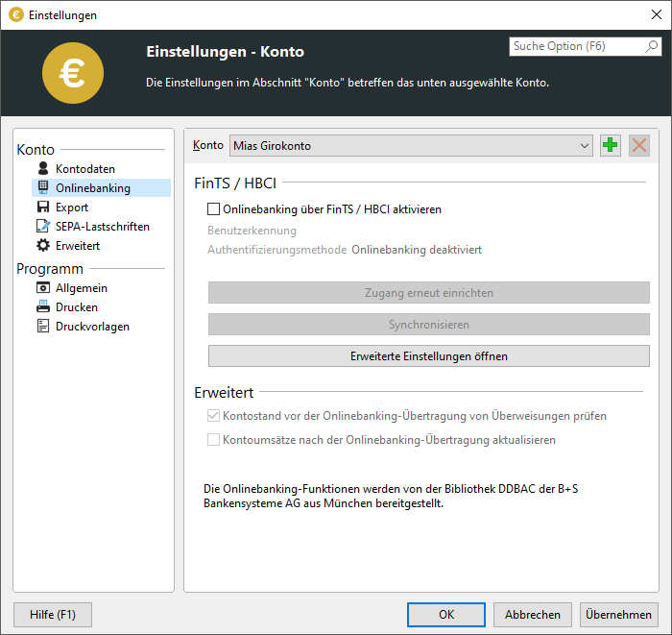Click the Drucken printer icon
This screenshot has width=672, height=635.
click(x=43, y=307)
